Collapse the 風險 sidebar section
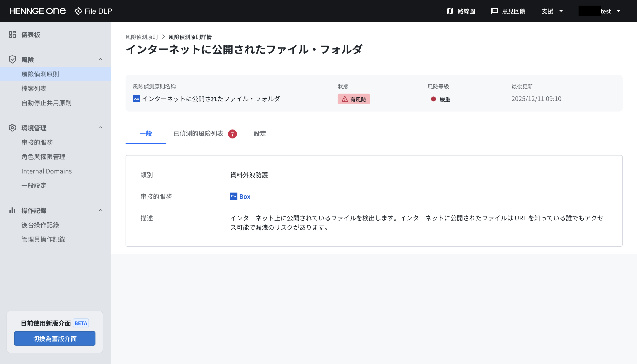The height and width of the screenshot is (364, 637). pos(101,59)
